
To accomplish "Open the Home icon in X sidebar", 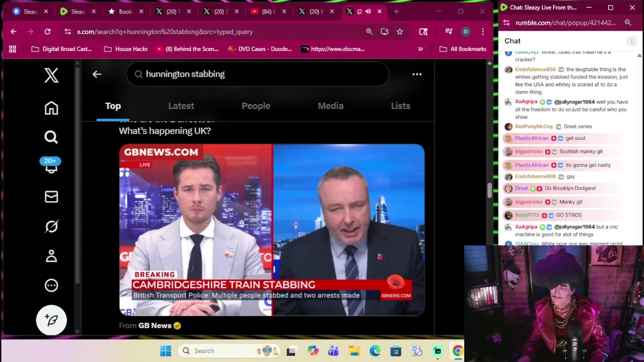I will pyautogui.click(x=51, y=108).
